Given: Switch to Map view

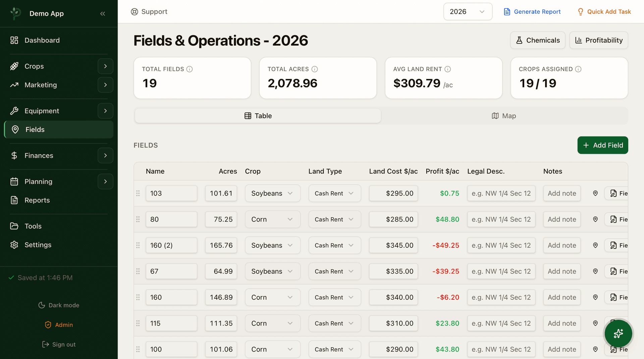Looking at the screenshot, I should point(504,116).
